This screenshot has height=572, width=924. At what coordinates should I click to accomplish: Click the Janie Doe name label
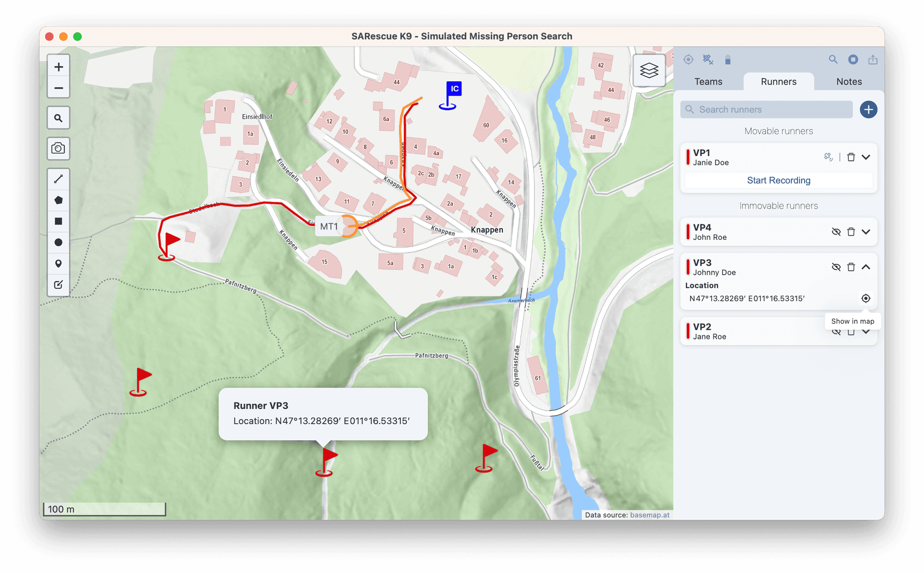(711, 163)
